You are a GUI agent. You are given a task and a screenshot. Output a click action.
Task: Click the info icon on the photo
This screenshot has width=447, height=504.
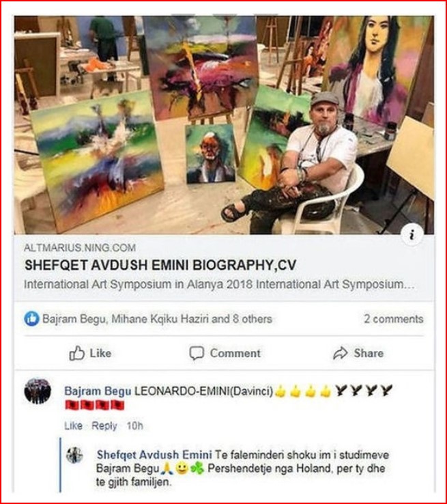pos(412,235)
